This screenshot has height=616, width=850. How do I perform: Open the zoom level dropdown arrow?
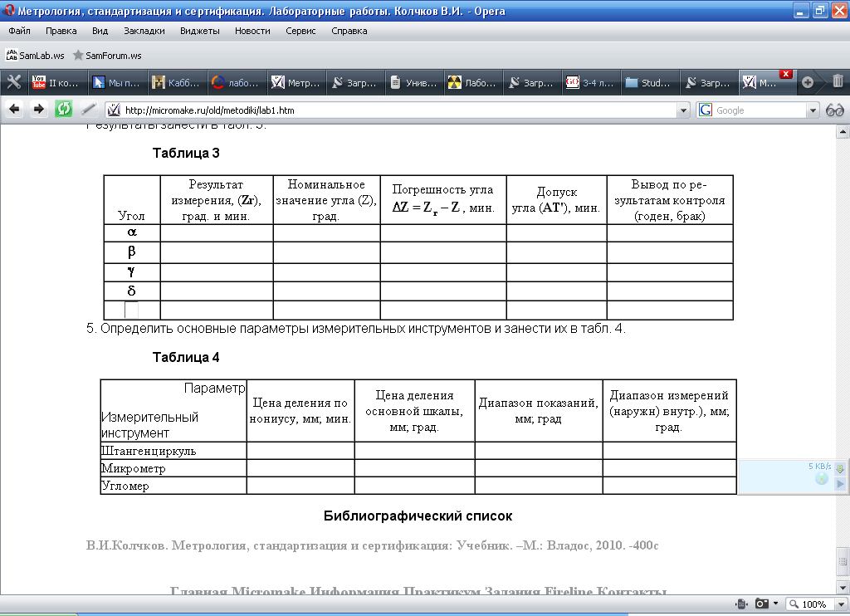coord(841,604)
